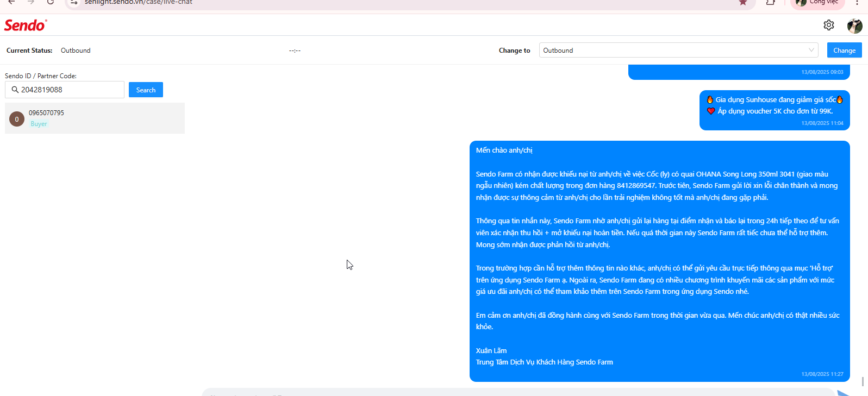Click the "Change to" label

click(x=514, y=51)
